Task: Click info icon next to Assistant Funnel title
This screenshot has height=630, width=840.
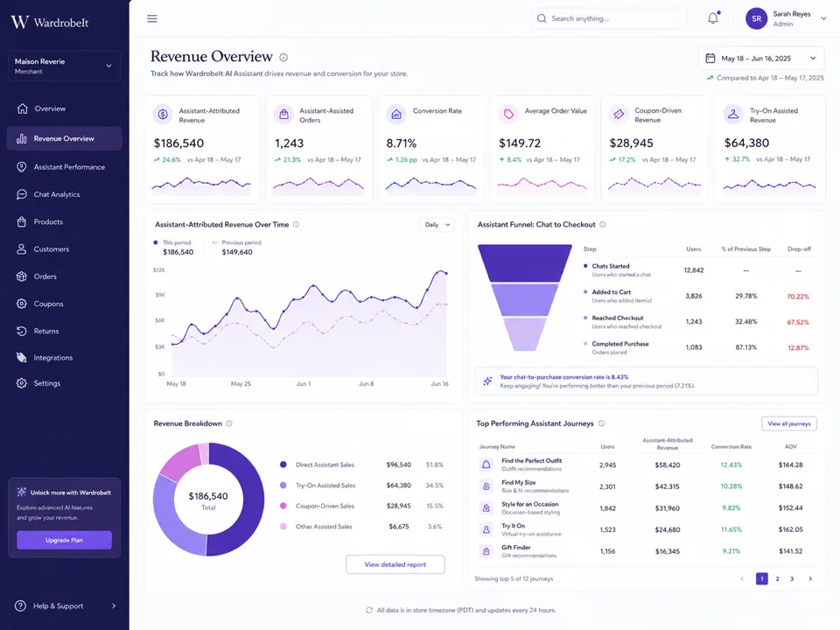Action: coord(603,225)
